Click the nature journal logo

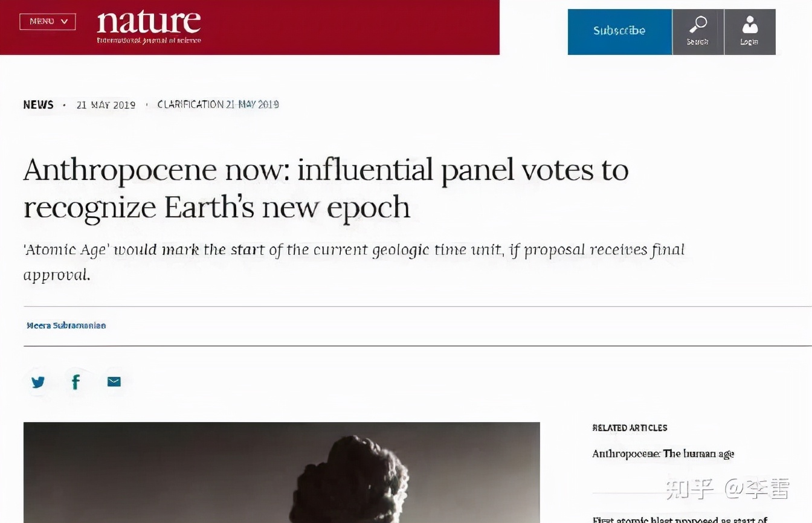[x=149, y=22]
